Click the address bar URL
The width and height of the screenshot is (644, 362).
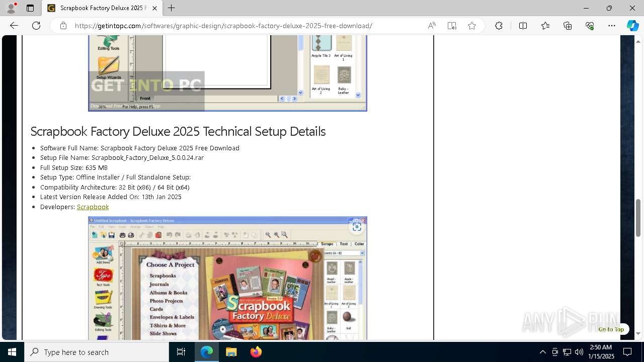[x=223, y=26]
